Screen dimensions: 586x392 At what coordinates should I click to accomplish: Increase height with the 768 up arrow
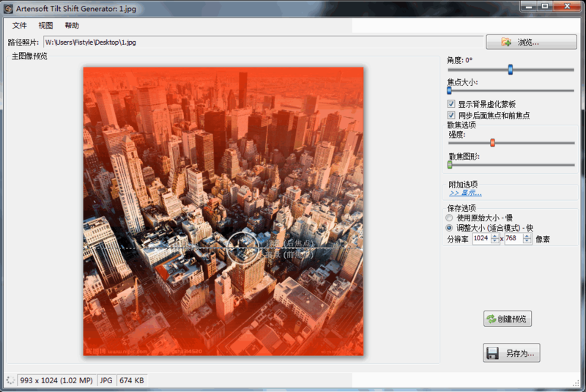[x=527, y=236]
